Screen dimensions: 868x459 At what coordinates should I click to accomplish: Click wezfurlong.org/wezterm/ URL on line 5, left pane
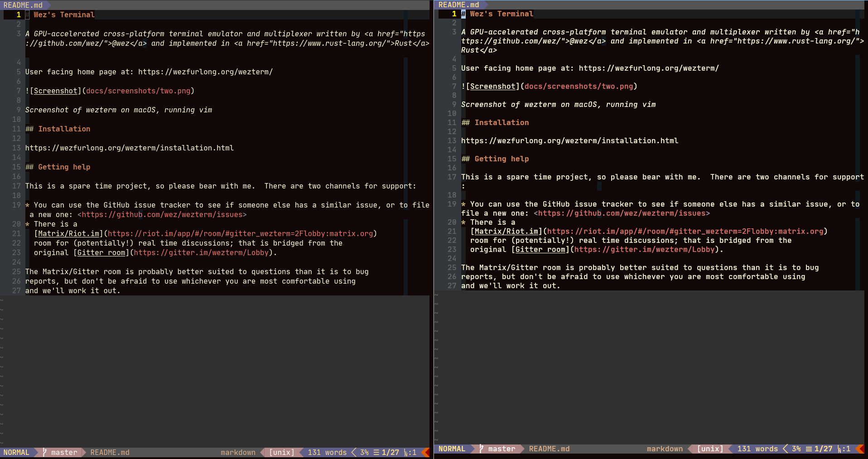tap(206, 72)
